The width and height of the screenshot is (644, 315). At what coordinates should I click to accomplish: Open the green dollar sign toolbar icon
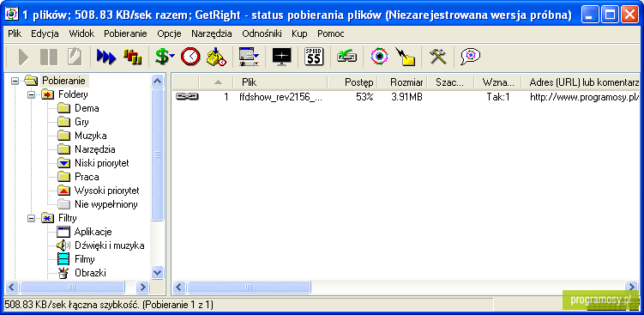tap(165, 57)
